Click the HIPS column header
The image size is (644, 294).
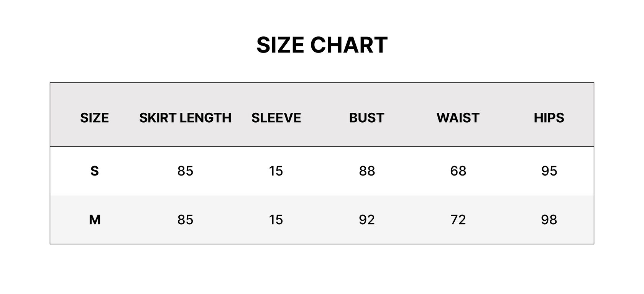click(549, 118)
